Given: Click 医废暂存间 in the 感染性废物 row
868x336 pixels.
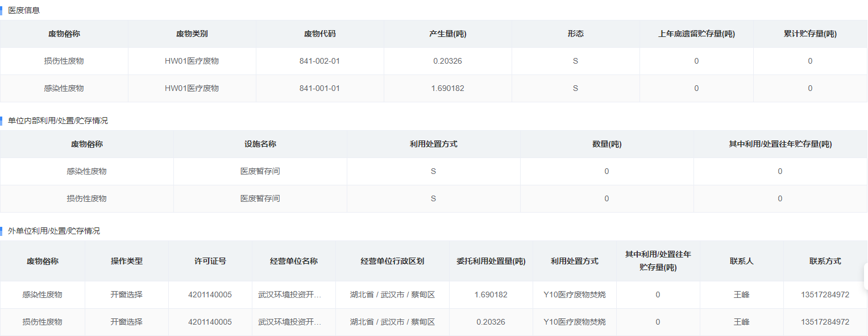Looking at the screenshot, I should (x=260, y=171).
